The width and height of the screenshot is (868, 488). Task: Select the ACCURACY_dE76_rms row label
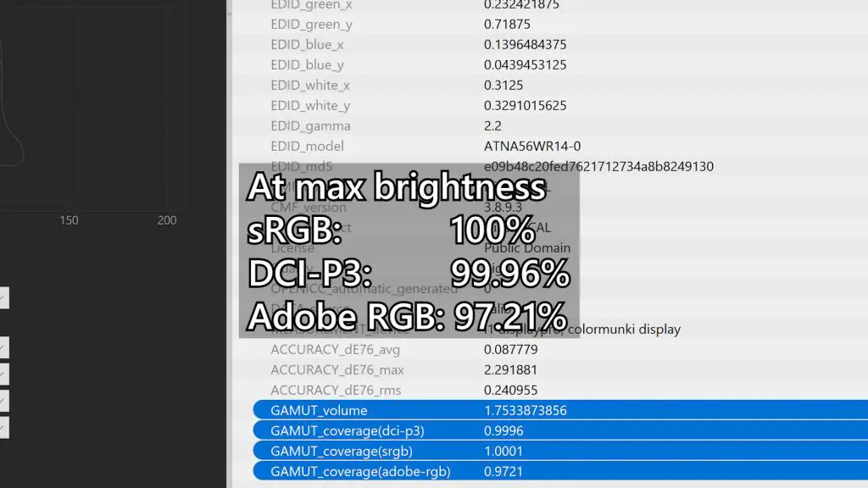pyautogui.click(x=336, y=391)
